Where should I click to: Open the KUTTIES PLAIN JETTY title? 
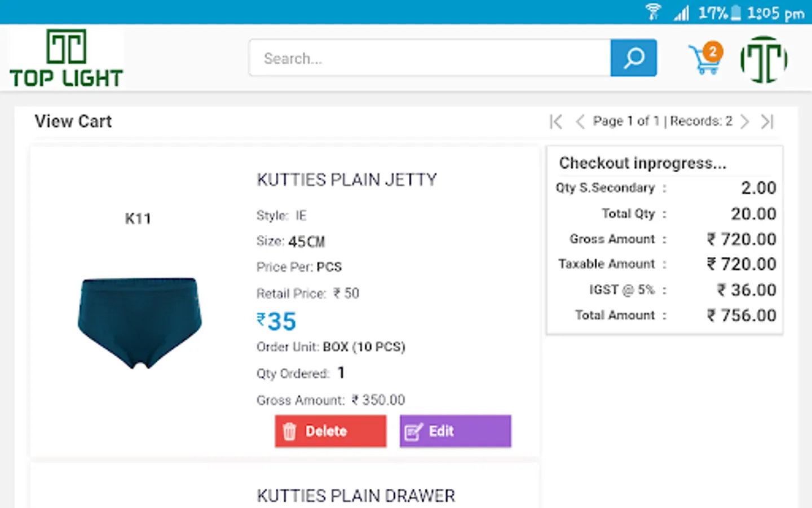pyautogui.click(x=347, y=179)
